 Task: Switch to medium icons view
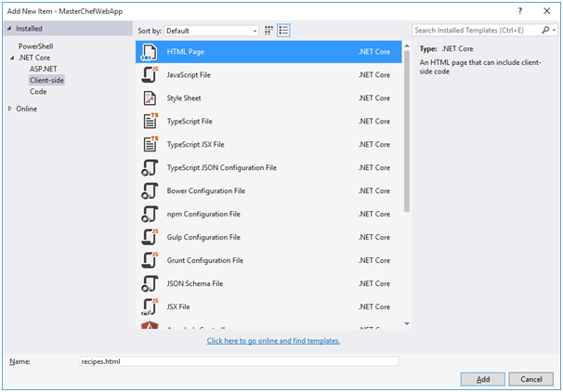(268, 31)
